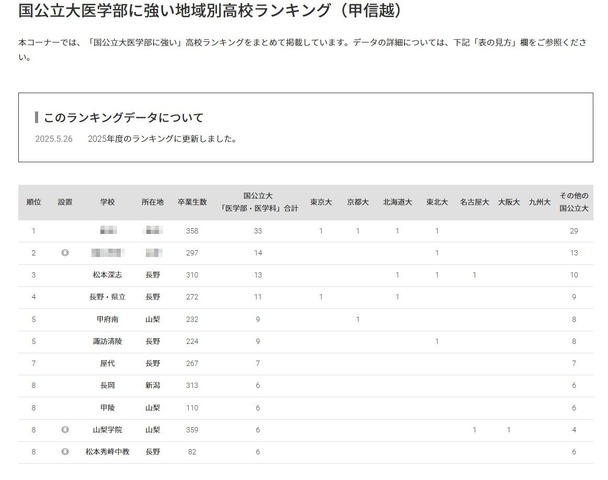Click the graduates value 272
This screenshot has width=608, height=480.
192,297
